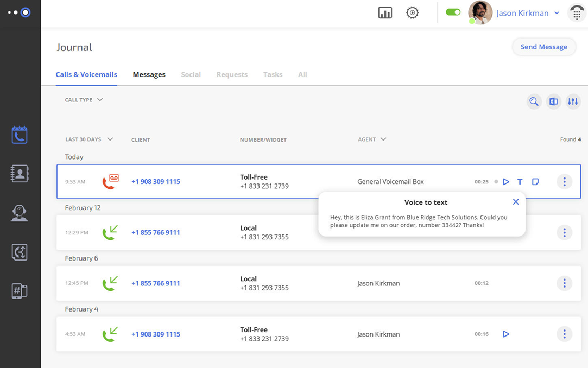The width and height of the screenshot is (588, 368).
Task: Click the agent headset sidebar icon
Action: [x=20, y=213]
